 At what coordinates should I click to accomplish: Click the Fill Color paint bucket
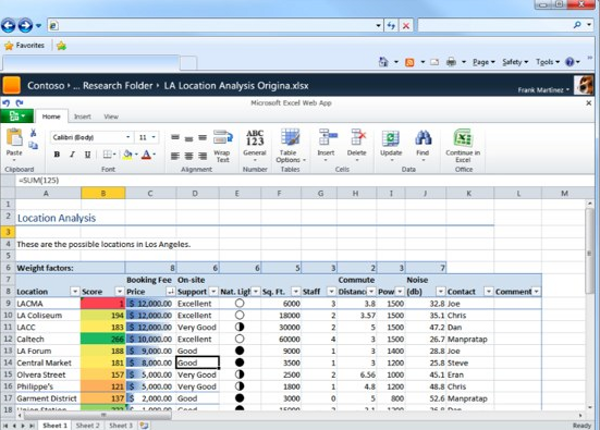point(128,155)
